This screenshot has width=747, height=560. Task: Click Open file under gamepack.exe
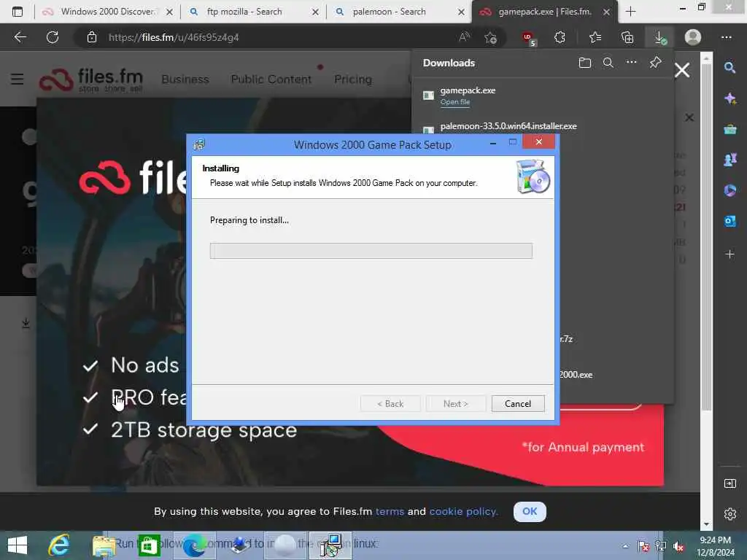[455, 102]
